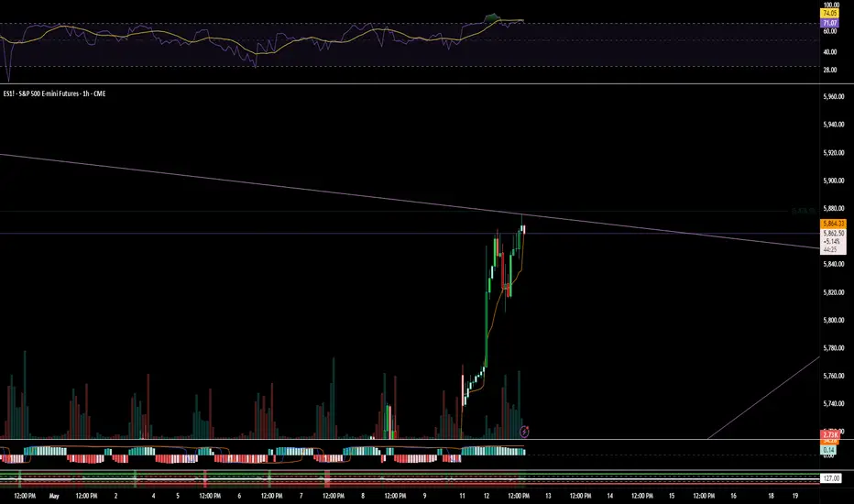The image size is (854, 504).
Task: Click the 0.14 indicator value label
Action: 830,450
